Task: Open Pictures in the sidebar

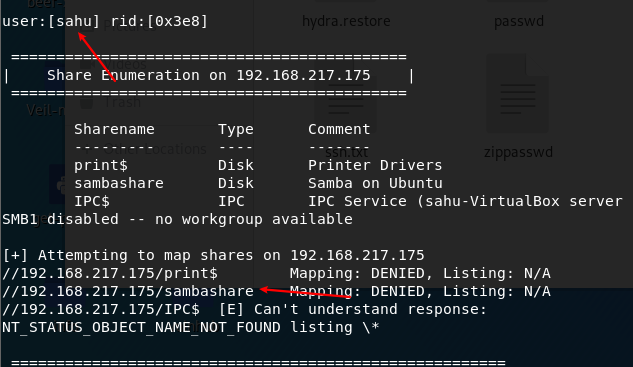Action: [x=129, y=26]
